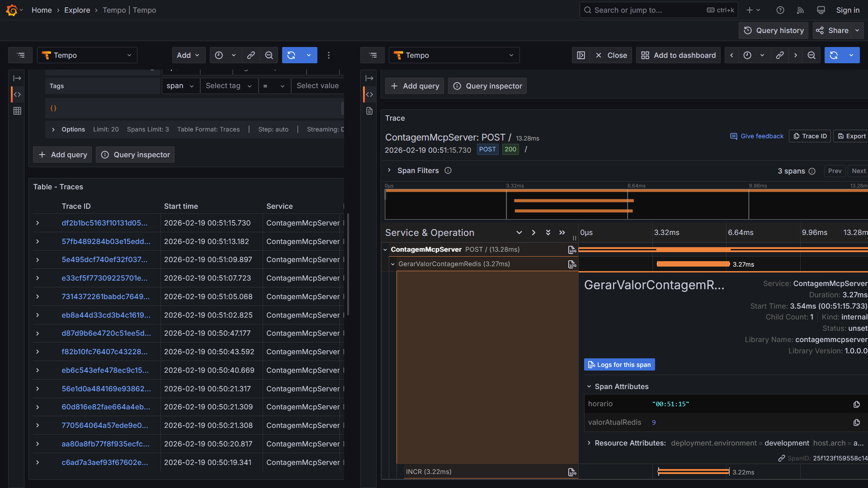Copy shortened link in left pane

tap(251, 55)
